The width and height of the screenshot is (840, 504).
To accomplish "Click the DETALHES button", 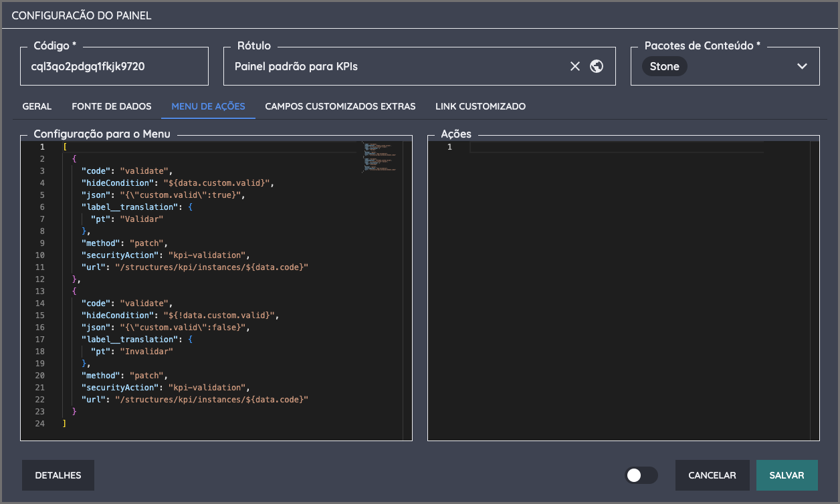I will 58,475.
